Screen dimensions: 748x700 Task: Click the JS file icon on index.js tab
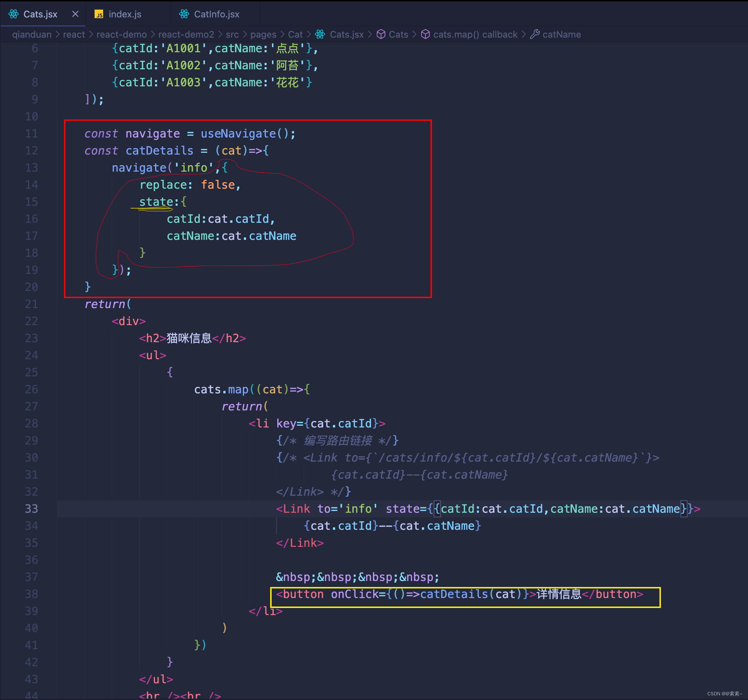[x=98, y=14]
